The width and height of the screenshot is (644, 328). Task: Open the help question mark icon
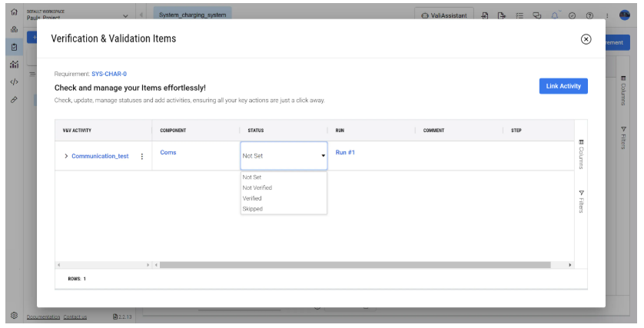click(x=589, y=15)
